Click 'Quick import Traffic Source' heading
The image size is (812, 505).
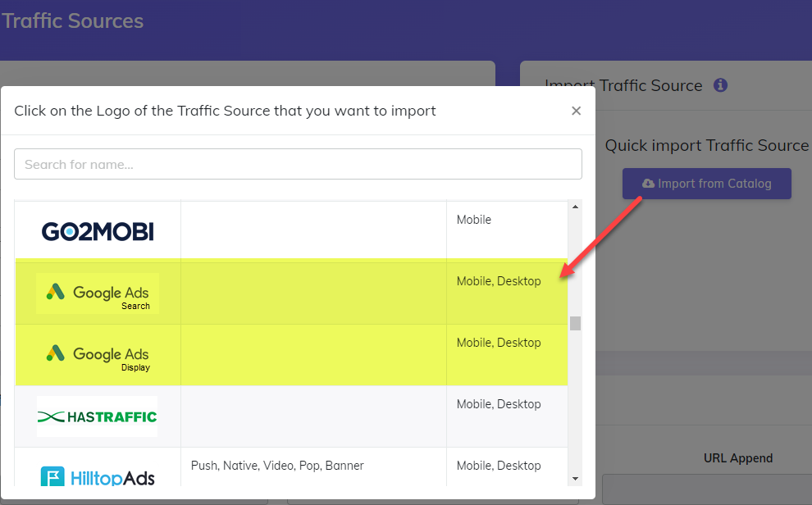(x=706, y=145)
